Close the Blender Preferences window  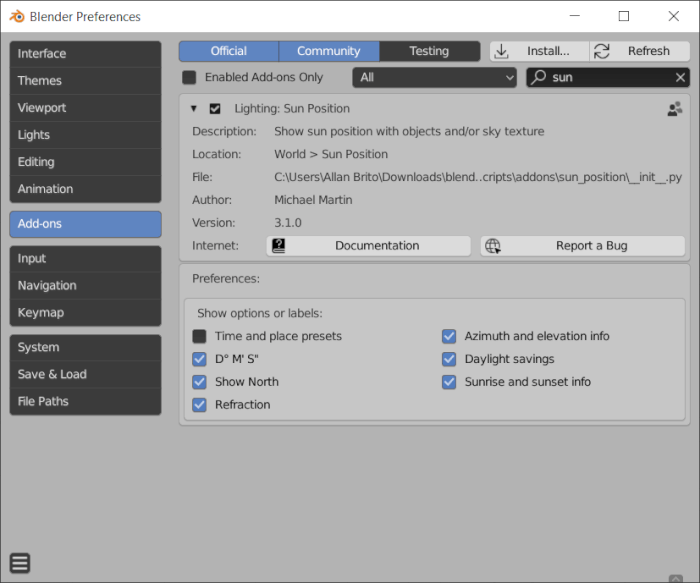coord(674,16)
